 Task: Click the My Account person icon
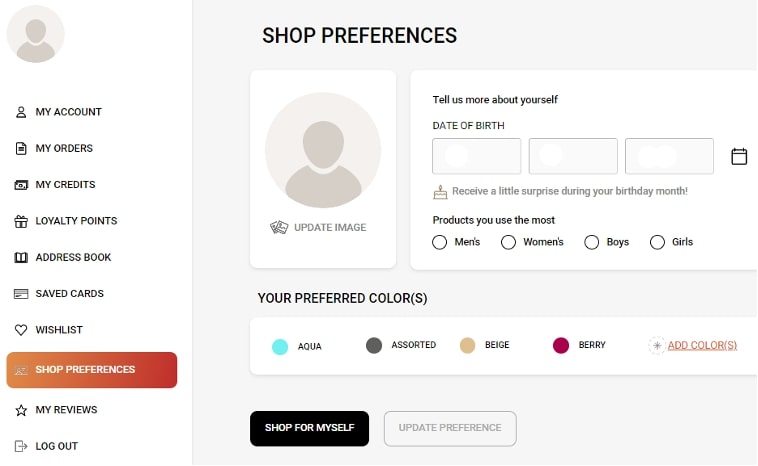(x=21, y=112)
